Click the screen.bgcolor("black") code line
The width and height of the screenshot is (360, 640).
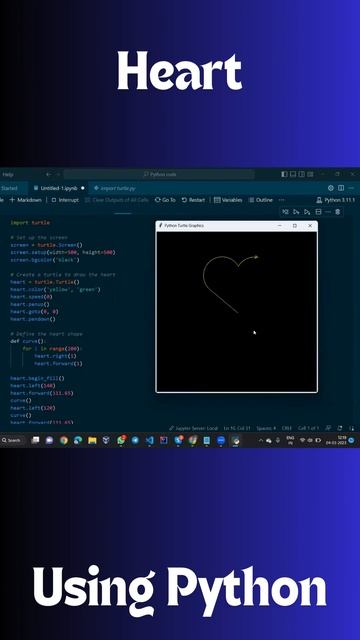click(45, 260)
